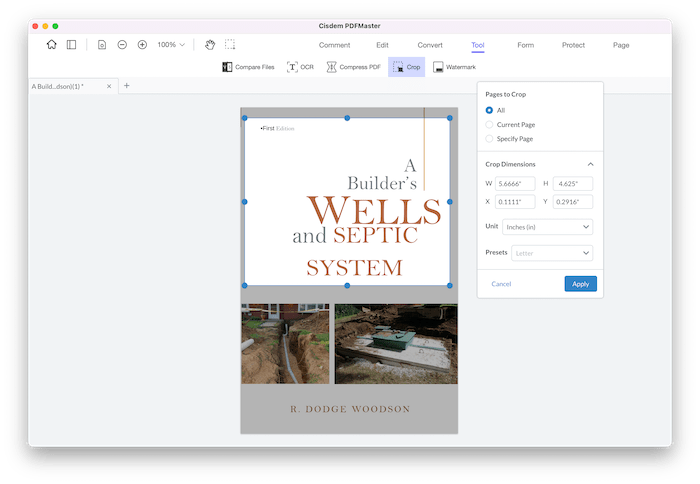Open the 100% zoom dropdown
Screen dimensions: 700x484
171,45
